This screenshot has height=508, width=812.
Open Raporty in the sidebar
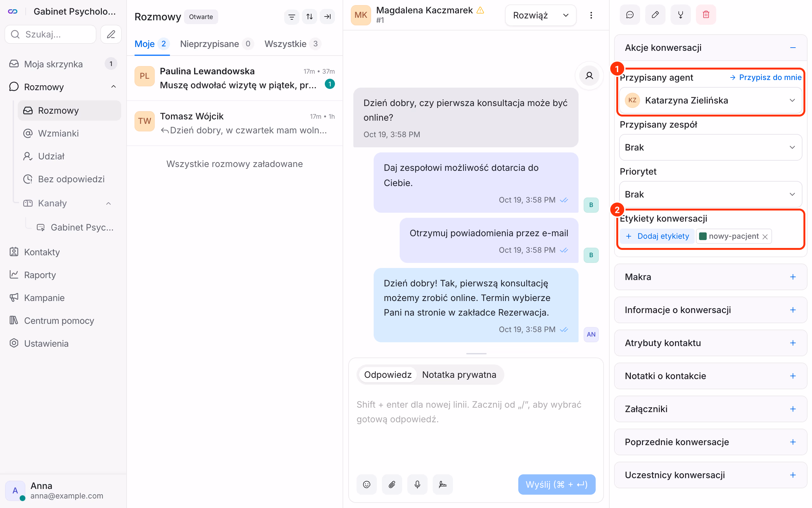[63, 275]
